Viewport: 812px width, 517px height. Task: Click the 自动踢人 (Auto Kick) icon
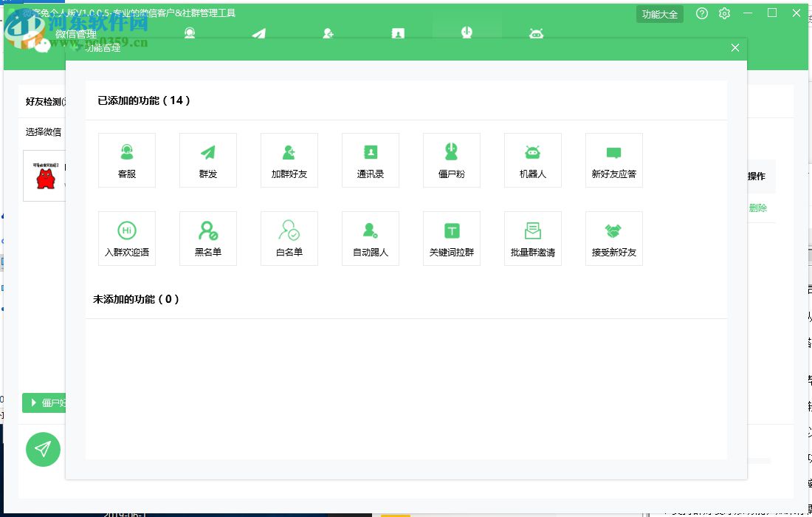(370, 238)
